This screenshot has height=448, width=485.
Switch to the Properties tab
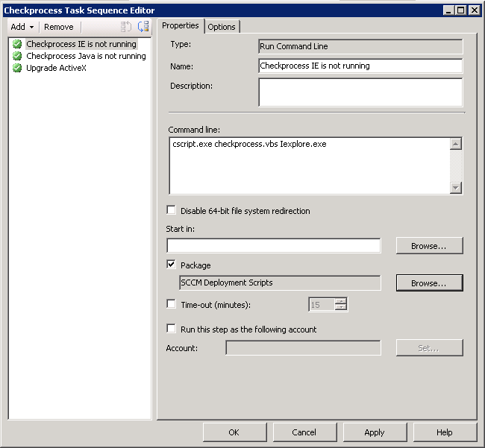(181, 25)
